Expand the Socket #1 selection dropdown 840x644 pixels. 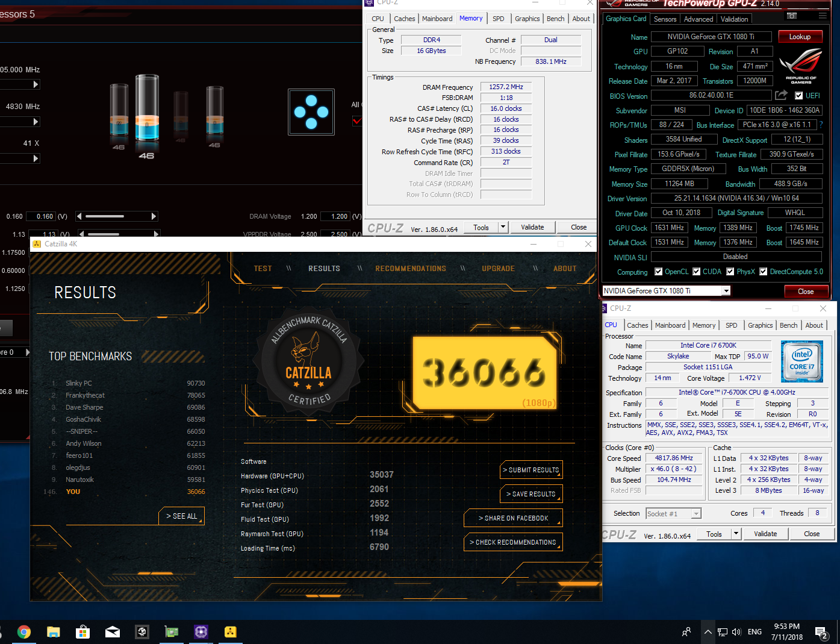[x=696, y=514]
